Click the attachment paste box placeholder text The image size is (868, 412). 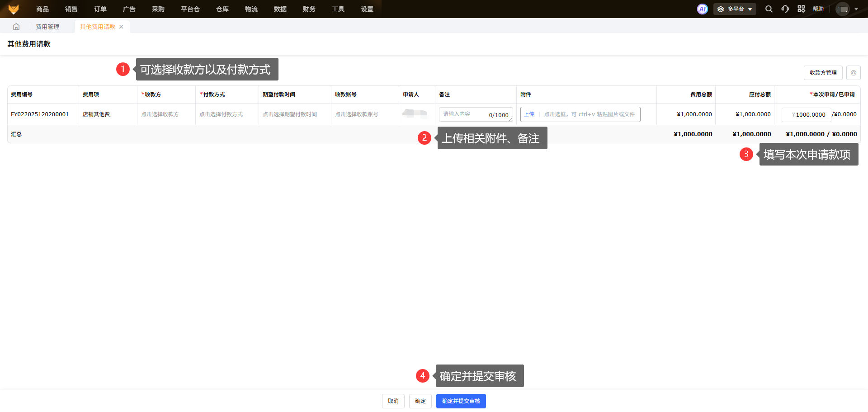589,114
